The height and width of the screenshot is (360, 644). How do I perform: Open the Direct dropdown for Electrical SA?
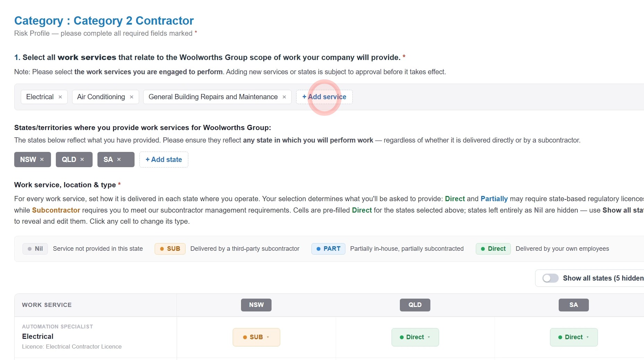(574, 337)
